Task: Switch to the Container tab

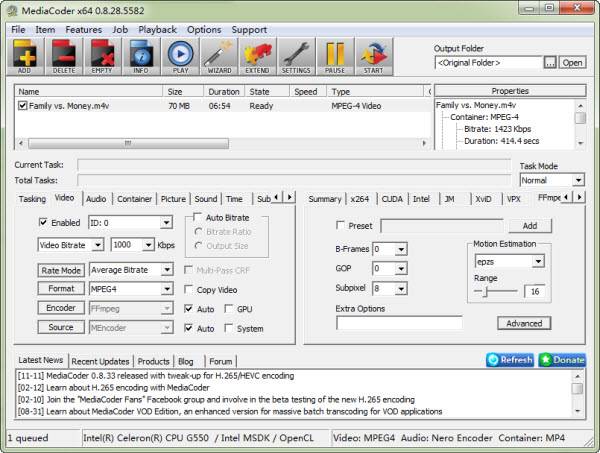Action: click(134, 199)
